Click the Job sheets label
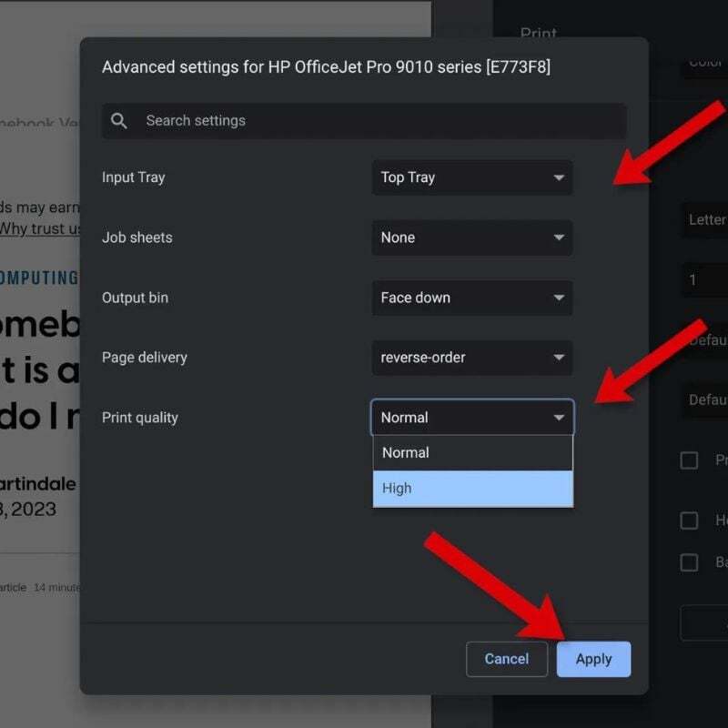Viewport: 728px width, 728px height. (x=137, y=238)
